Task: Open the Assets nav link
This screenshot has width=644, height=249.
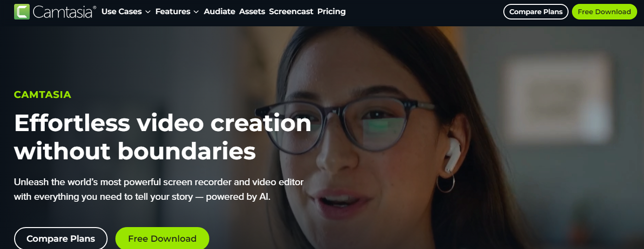Action: pyautogui.click(x=252, y=12)
